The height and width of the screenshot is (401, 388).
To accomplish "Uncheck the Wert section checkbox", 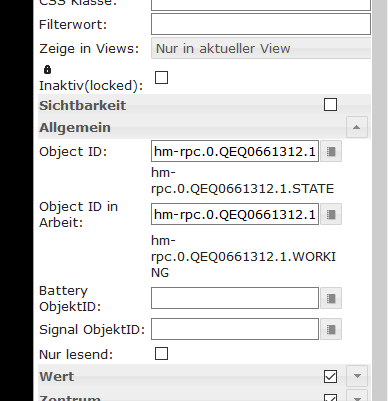I will coord(330,376).
